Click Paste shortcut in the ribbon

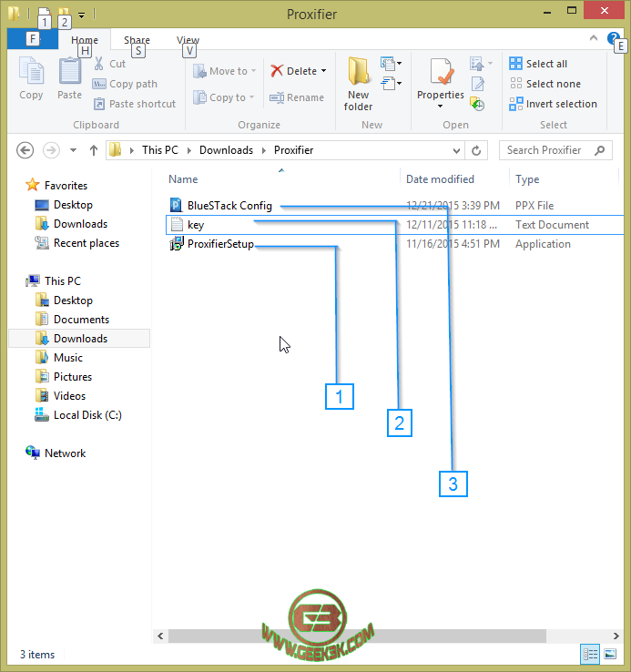point(134,104)
